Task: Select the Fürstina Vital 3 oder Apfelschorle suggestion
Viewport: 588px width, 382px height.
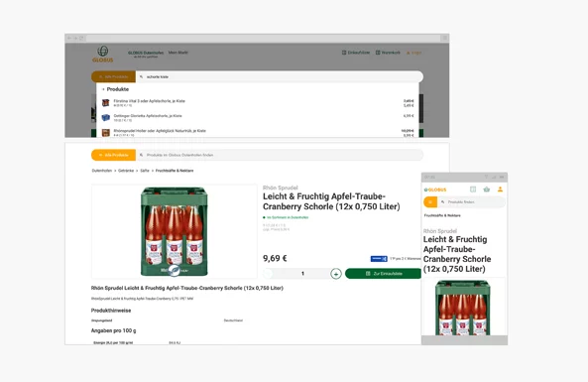Action: click(x=258, y=103)
